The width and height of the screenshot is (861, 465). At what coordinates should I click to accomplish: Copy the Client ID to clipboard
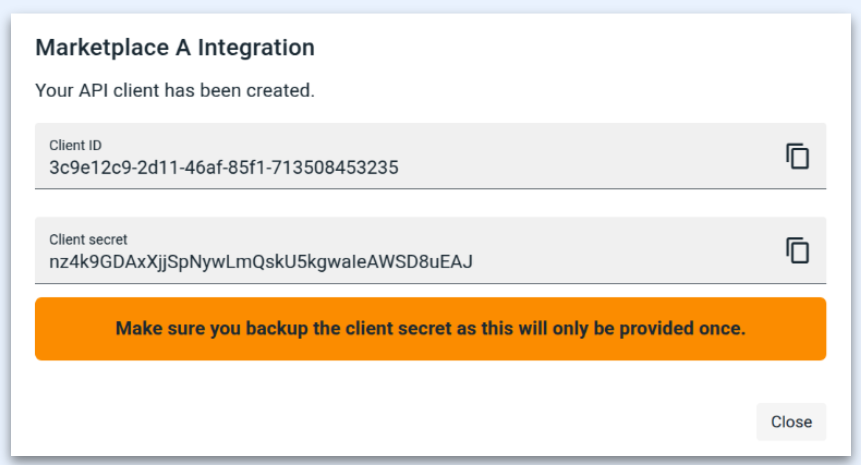[x=797, y=156]
